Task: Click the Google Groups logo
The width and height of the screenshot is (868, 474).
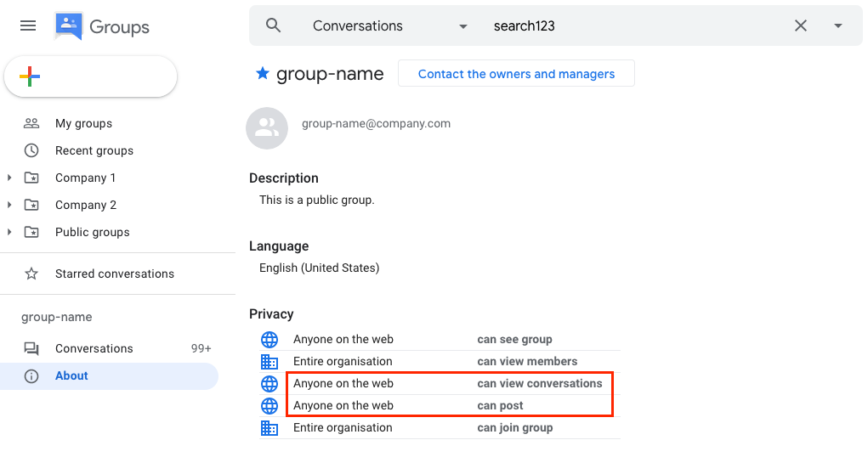Action: pos(102,26)
